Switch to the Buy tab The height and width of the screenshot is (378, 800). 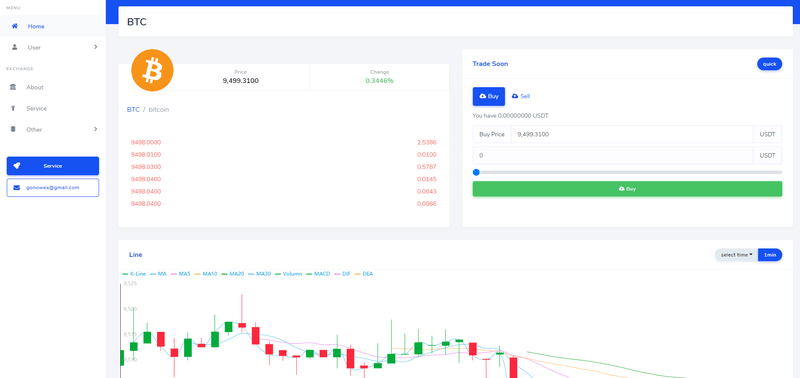[x=489, y=96]
